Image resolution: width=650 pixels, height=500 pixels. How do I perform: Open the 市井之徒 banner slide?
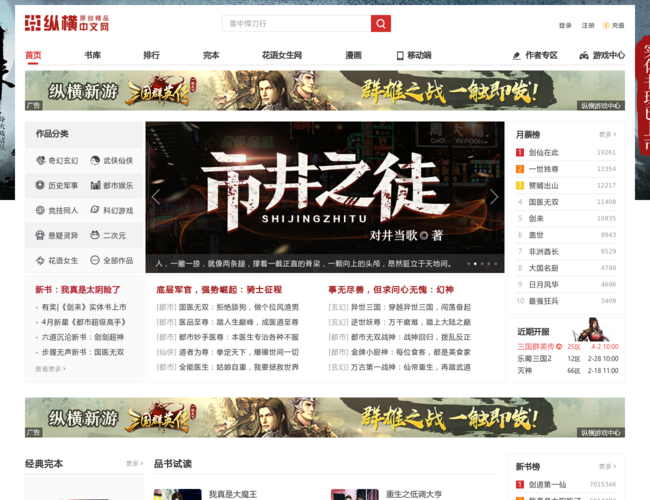[325, 197]
